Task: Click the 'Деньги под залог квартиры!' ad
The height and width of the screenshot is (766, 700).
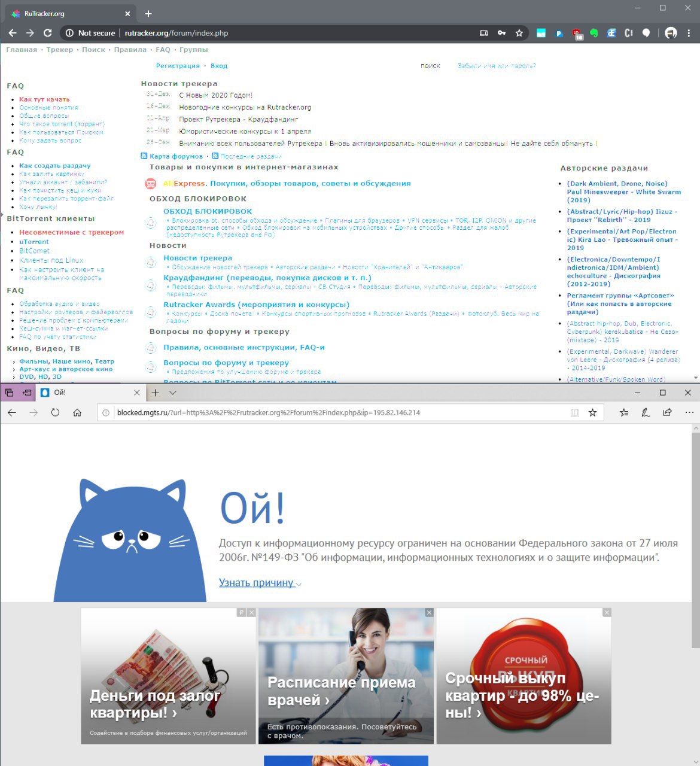Action: pyautogui.click(x=168, y=676)
